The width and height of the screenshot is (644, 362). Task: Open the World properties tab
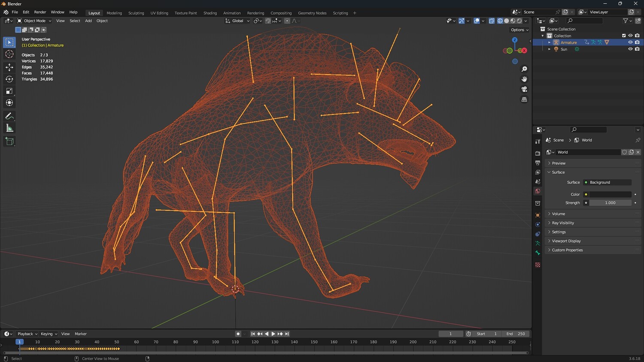(538, 191)
